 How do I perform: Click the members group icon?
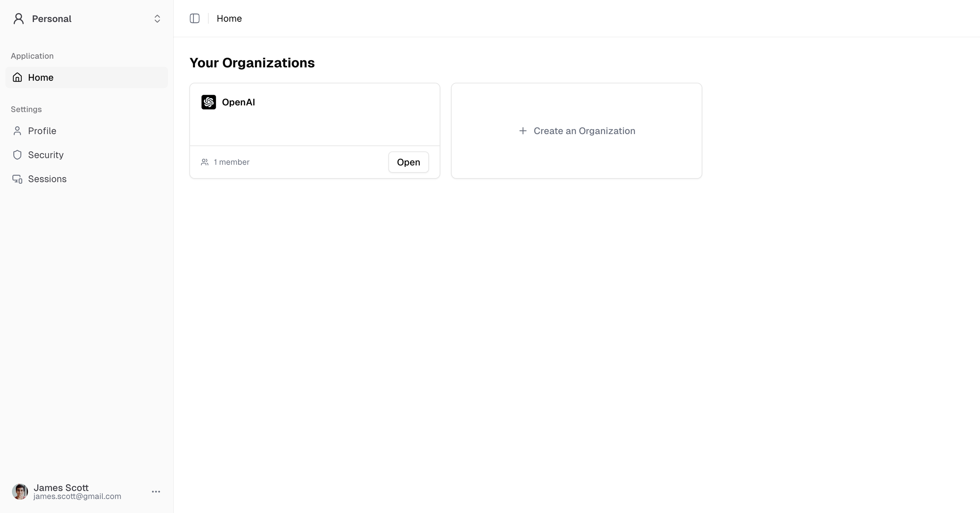(x=205, y=162)
